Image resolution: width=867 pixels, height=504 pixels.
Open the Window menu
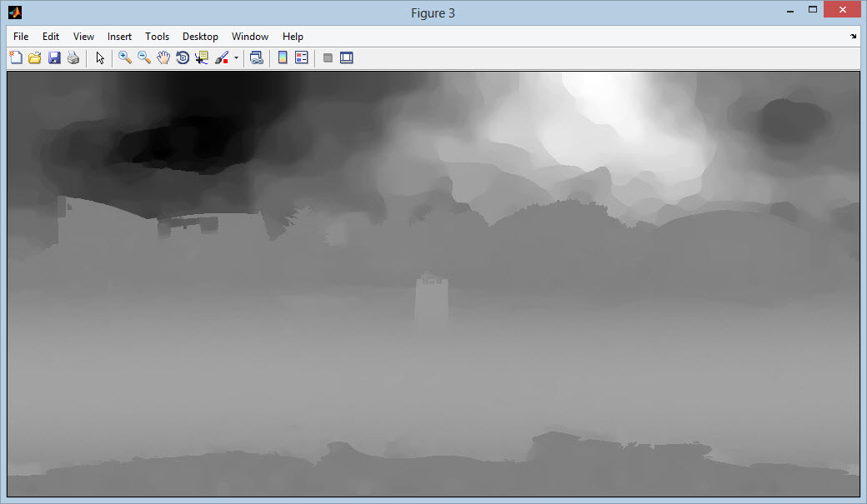coord(250,37)
